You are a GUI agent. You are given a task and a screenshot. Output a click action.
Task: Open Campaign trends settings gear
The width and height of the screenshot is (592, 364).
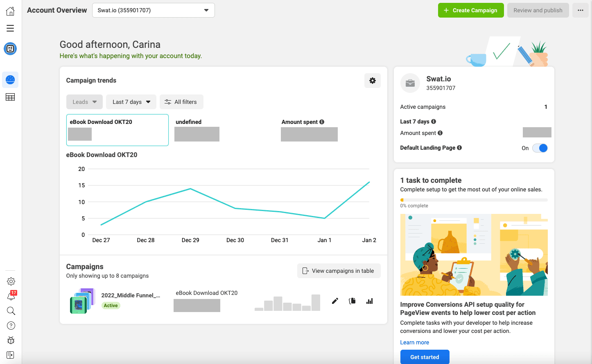[x=372, y=81]
